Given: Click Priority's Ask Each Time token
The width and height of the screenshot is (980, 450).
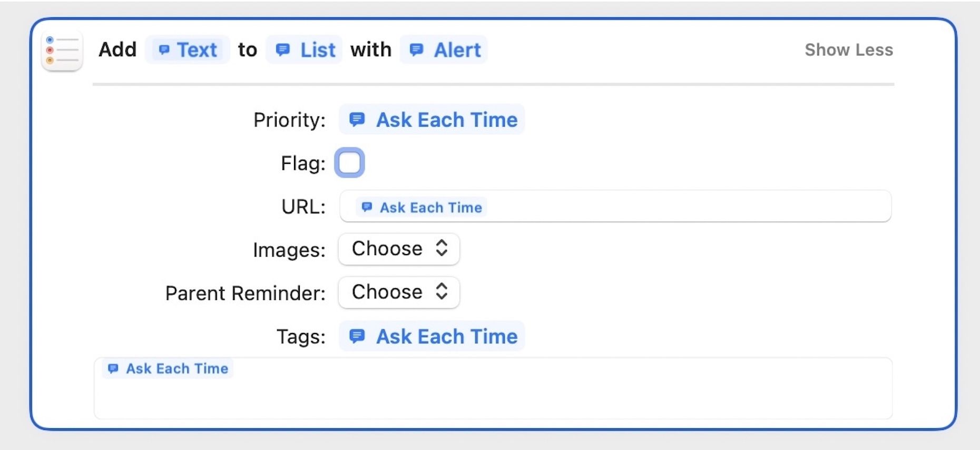Looking at the screenshot, I should 432,120.
